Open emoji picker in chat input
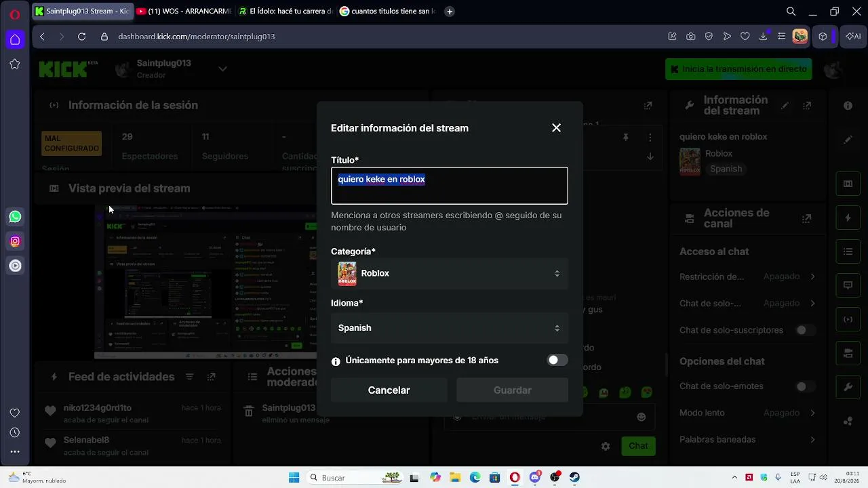 click(641, 417)
